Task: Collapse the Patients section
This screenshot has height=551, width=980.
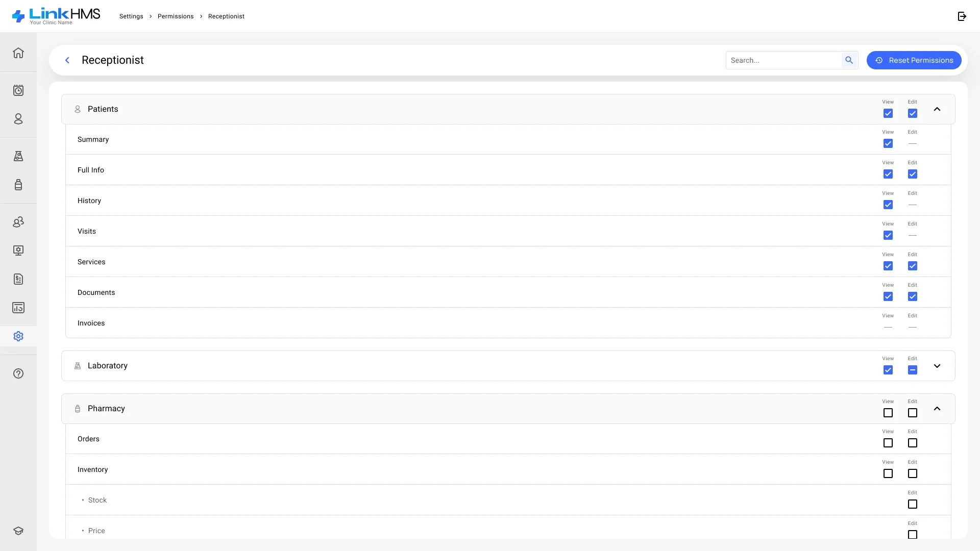Action: tap(937, 109)
